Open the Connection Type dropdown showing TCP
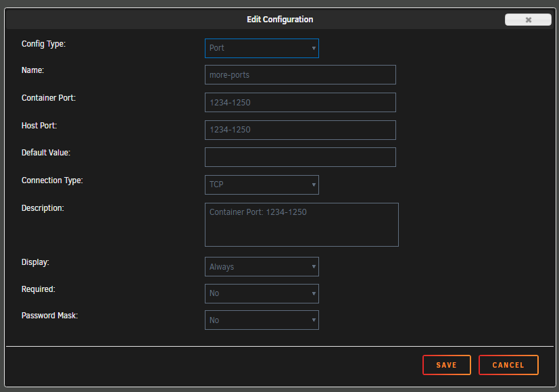The height and width of the screenshot is (392, 559). (x=262, y=185)
